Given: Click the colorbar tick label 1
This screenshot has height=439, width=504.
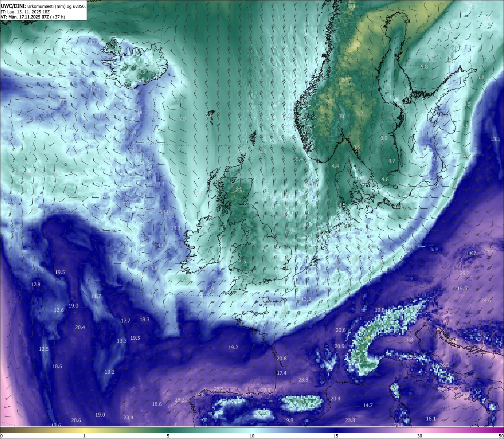Looking at the screenshot, I should pyautogui.click(x=84, y=436).
